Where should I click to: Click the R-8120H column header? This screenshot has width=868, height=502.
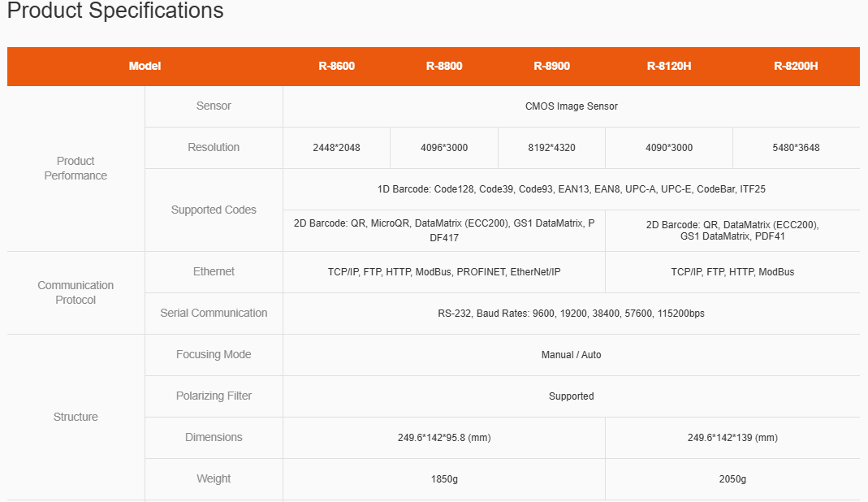coord(669,66)
